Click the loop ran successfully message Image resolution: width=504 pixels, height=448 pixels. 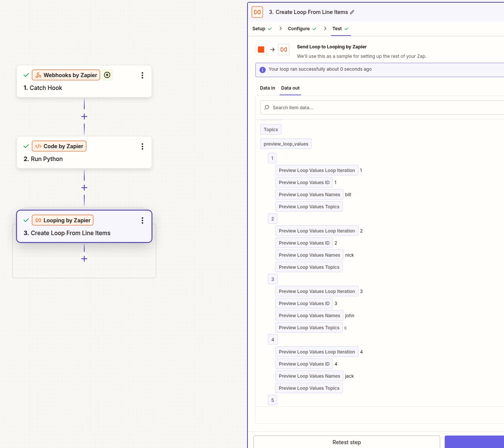[x=320, y=69]
